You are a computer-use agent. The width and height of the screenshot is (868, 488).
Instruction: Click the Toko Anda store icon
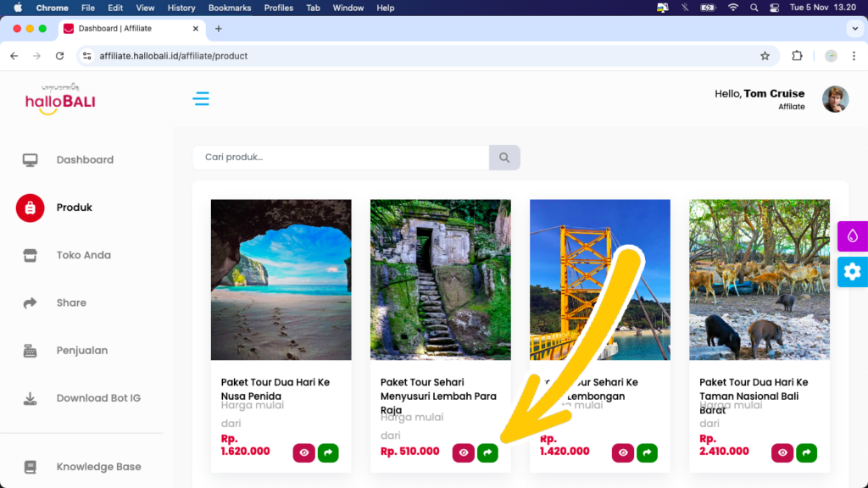click(x=30, y=255)
